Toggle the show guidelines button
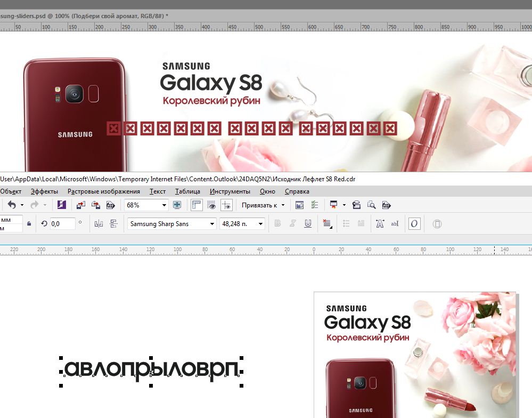This screenshot has height=418, width=532. (226, 205)
